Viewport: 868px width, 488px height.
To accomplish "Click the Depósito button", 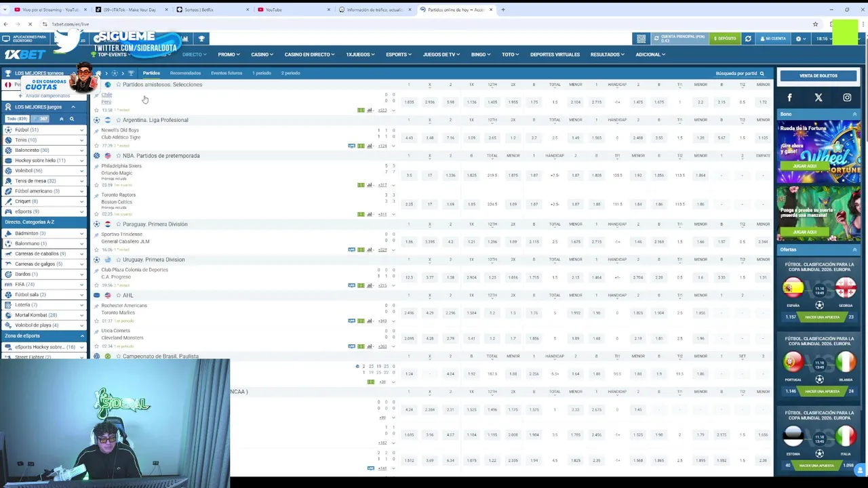I will (725, 39).
